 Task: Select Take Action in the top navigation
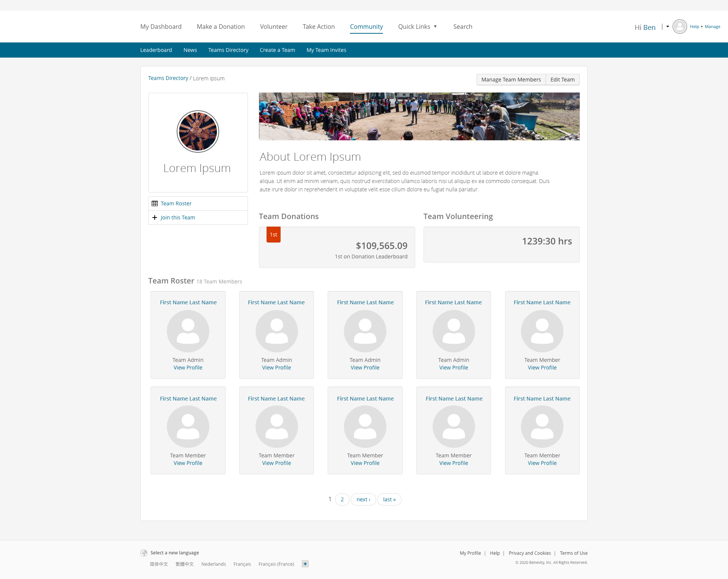pyautogui.click(x=318, y=27)
